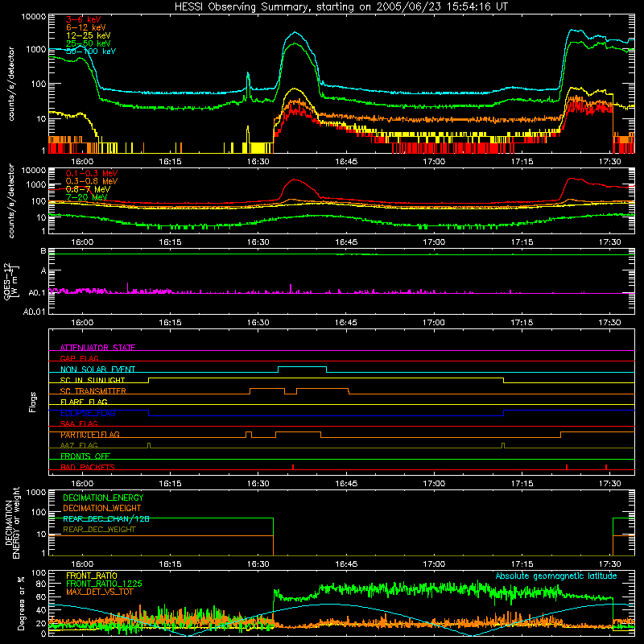This screenshot has width=644, height=644.
Task: Click the 25-50 keV legend entry
Action: coord(88,43)
